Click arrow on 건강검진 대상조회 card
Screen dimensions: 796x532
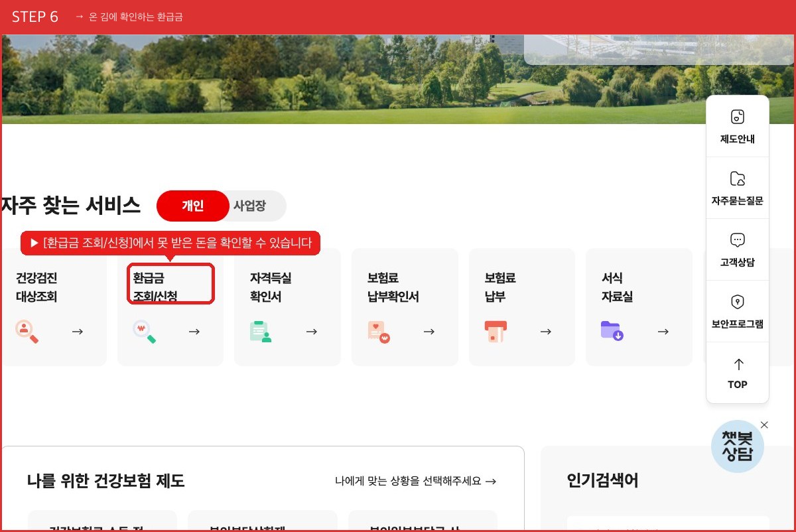[78, 332]
